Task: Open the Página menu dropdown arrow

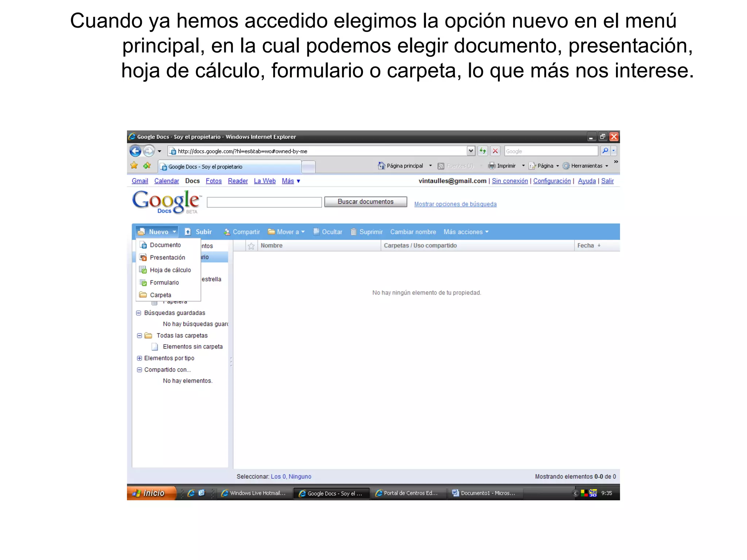Action: tap(557, 166)
